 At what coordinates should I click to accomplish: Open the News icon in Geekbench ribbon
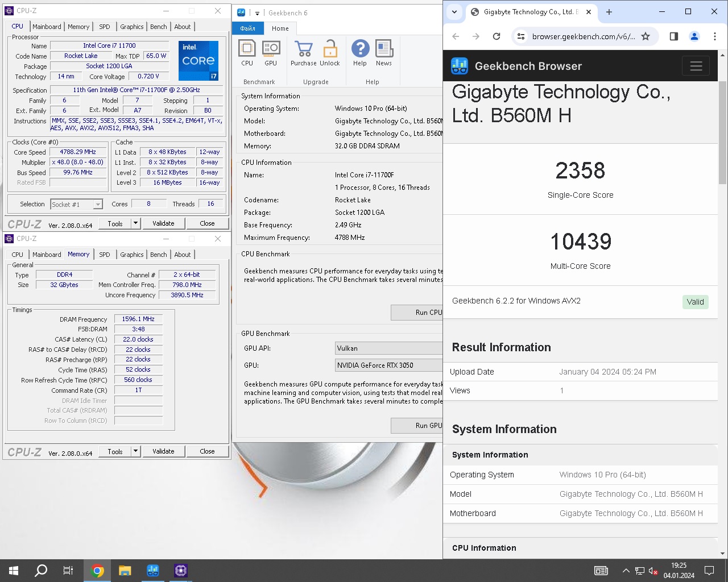pyautogui.click(x=384, y=53)
